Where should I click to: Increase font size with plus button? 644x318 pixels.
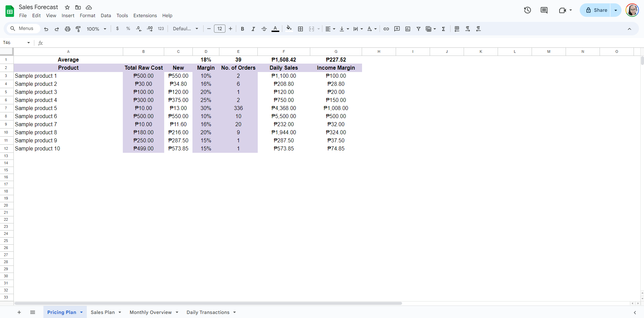pos(230,29)
